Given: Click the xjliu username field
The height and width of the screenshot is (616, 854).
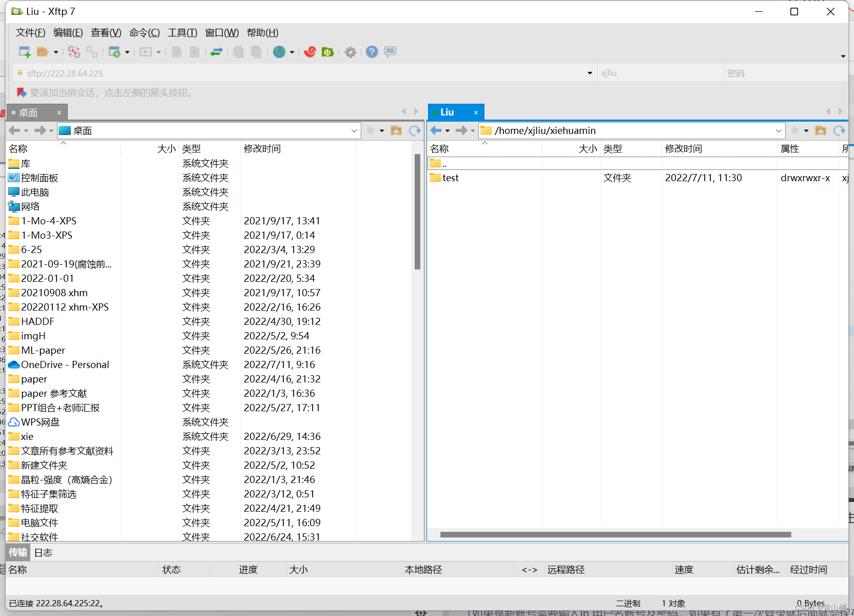Looking at the screenshot, I should pyautogui.click(x=660, y=73).
